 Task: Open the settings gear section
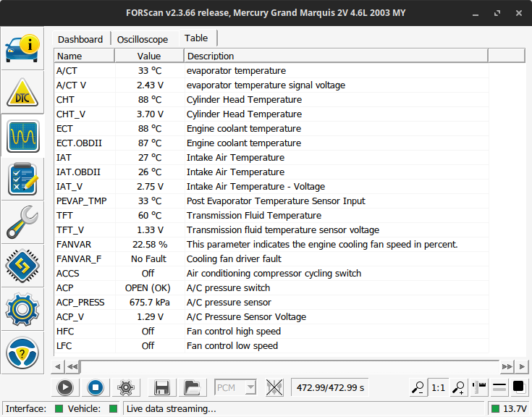point(22,309)
